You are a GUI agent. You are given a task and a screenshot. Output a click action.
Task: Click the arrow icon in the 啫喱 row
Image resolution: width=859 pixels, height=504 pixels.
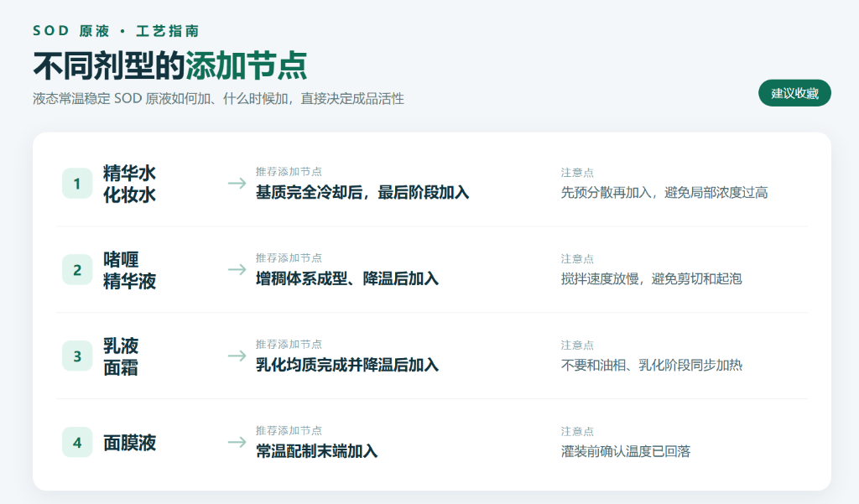coord(237,269)
